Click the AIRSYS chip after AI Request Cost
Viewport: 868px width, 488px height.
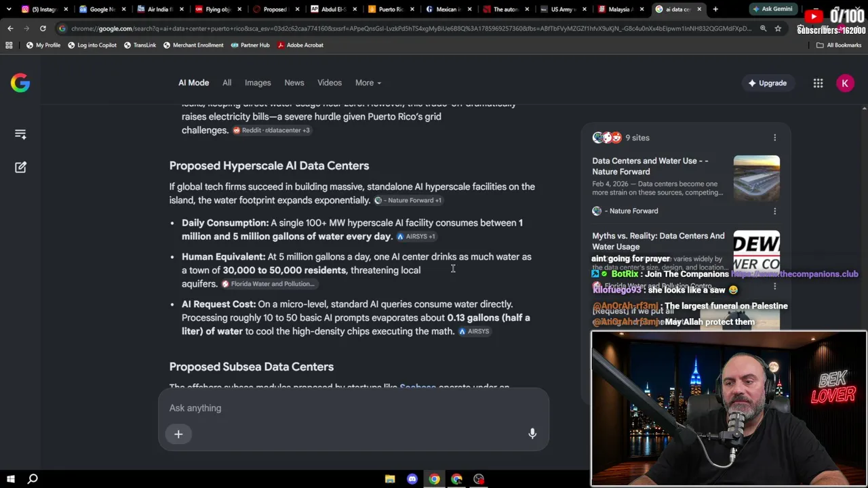pos(474,331)
